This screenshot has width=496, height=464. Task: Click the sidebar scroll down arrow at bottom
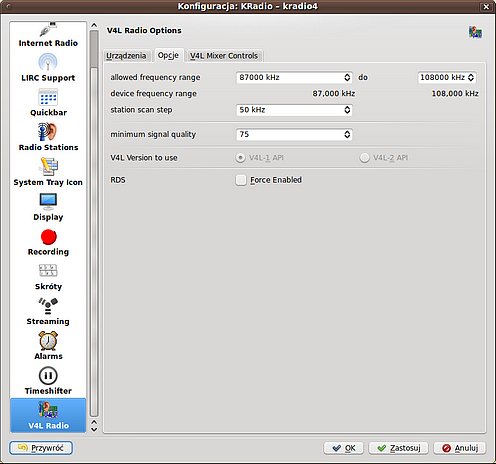click(94, 429)
